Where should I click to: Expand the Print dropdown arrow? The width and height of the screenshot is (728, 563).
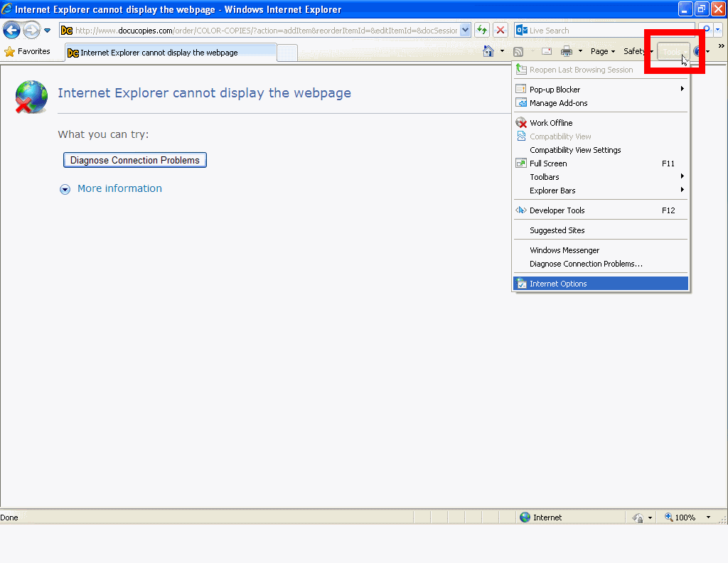click(580, 51)
